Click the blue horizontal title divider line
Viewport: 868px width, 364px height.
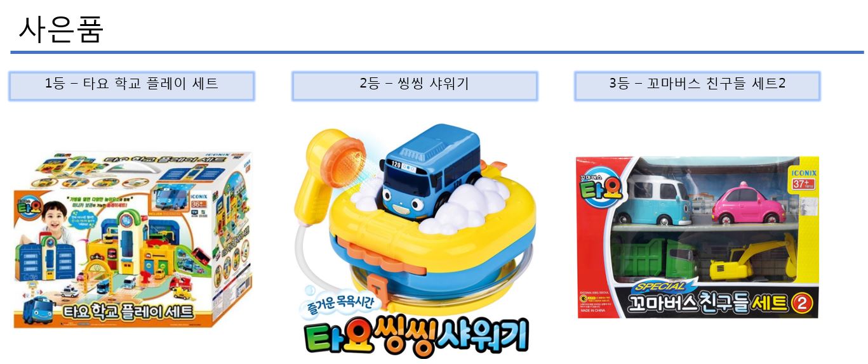[x=437, y=52]
